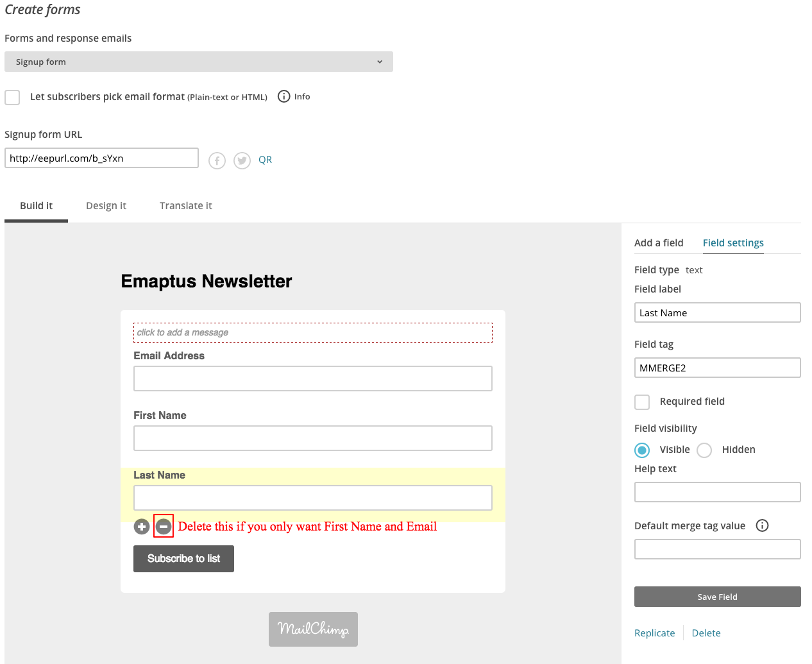Click the plus icon under Last Name
The width and height of the screenshot is (812, 664).
click(x=142, y=527)
